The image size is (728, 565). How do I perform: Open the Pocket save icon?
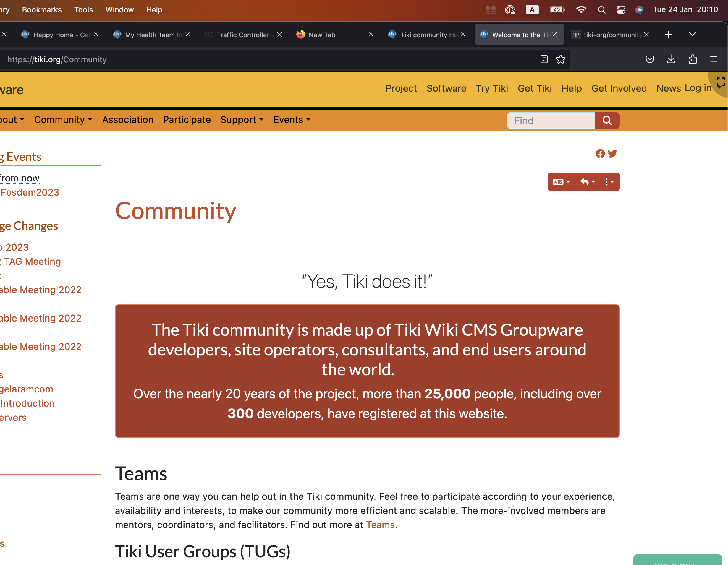click(650, 59)
